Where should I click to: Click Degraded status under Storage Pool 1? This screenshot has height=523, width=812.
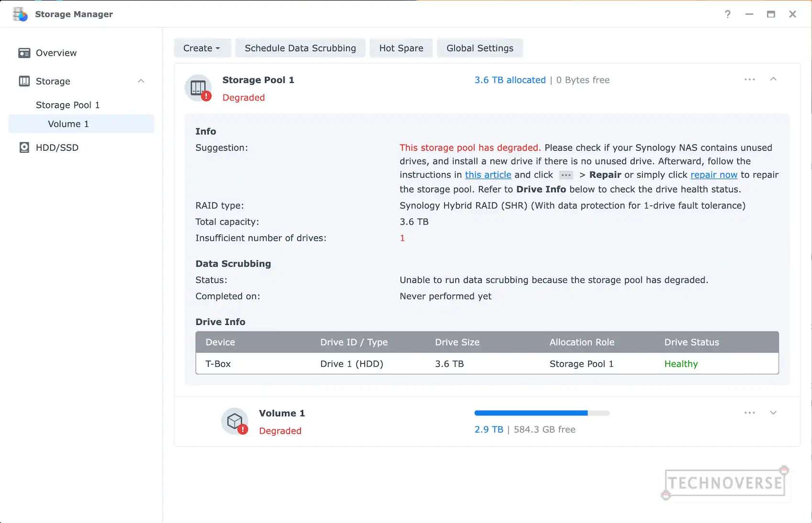243,98
